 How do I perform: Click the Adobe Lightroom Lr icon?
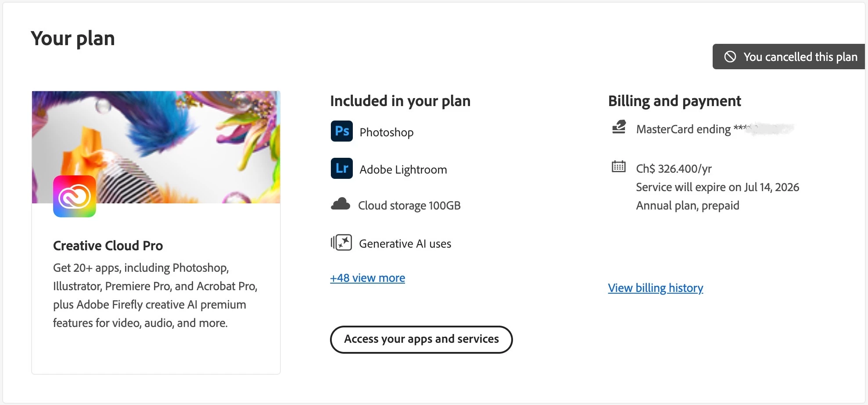pos(341,168)
